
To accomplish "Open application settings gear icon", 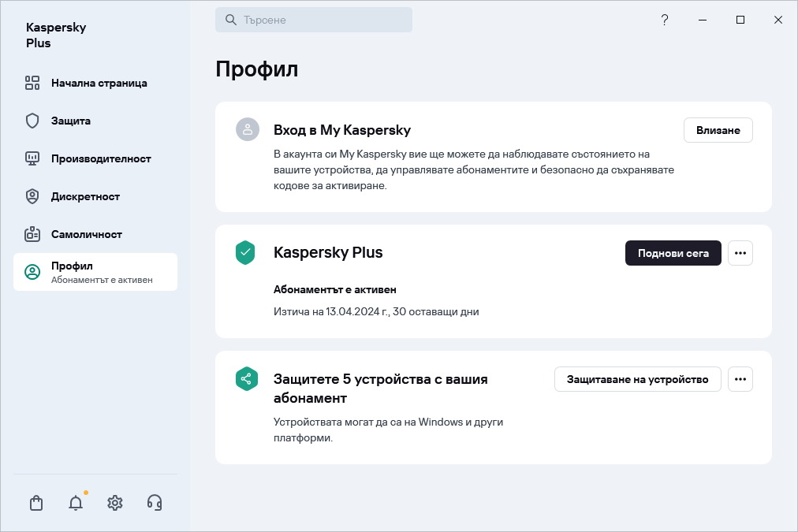I will (x=114, y=502).
